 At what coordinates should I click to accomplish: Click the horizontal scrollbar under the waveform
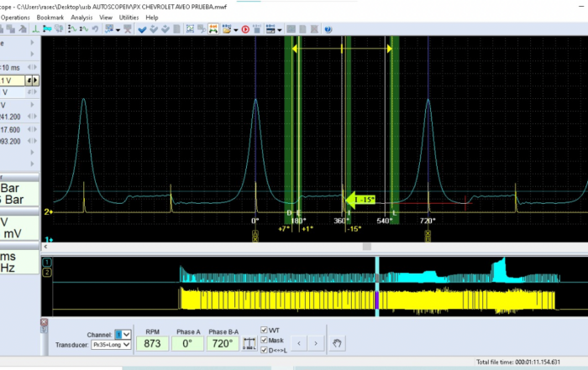click(x=365, y=247)
